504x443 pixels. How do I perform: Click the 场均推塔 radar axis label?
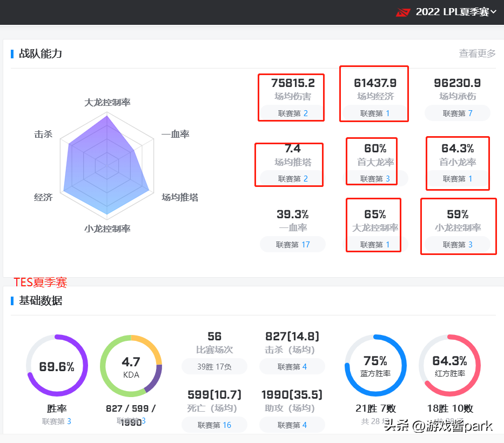click(180, 197)
